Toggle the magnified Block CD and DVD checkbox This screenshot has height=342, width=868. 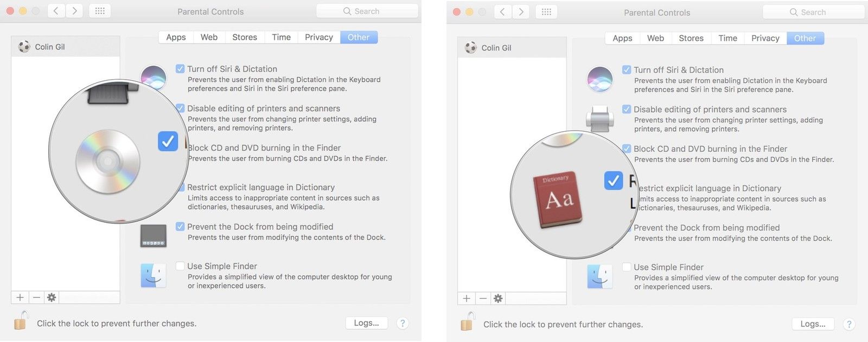coord(168,141)
